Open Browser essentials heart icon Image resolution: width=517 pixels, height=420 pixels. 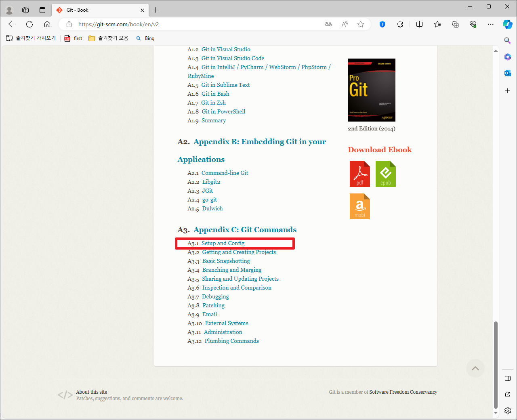click(x=473, y=24)
